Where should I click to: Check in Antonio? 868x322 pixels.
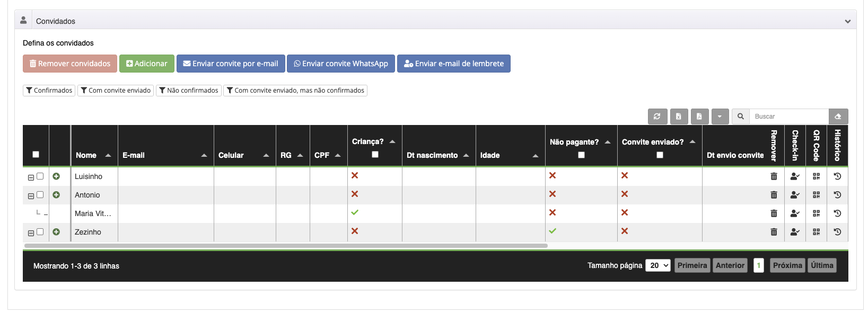point(795,195)
